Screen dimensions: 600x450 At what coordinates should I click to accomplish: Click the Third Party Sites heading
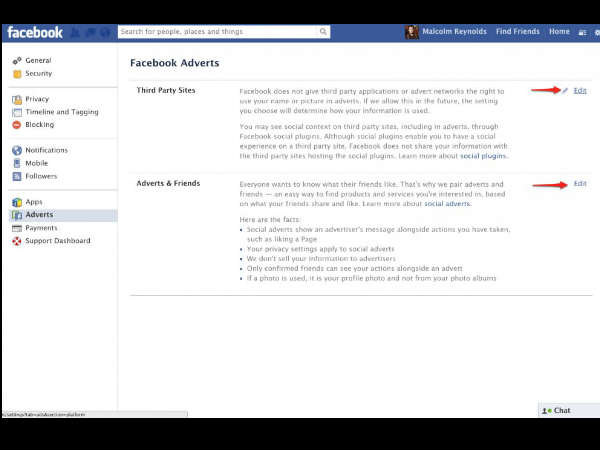[x=166, y=90]
